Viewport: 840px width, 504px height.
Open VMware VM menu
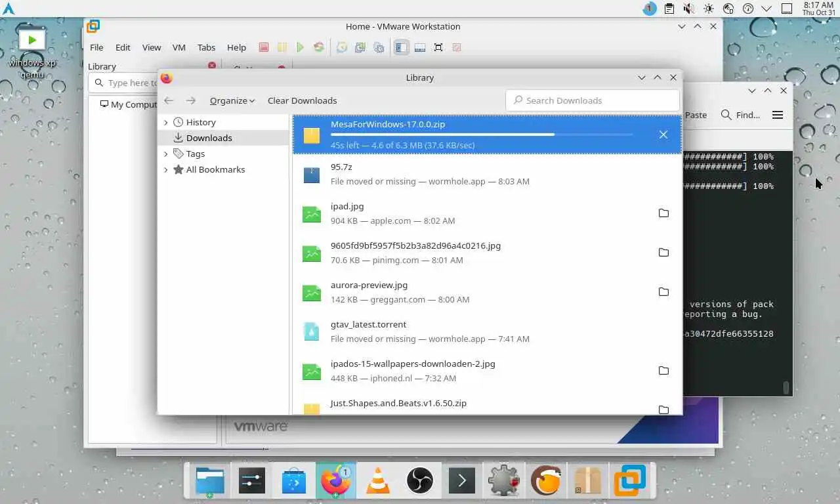click(178, 47)
